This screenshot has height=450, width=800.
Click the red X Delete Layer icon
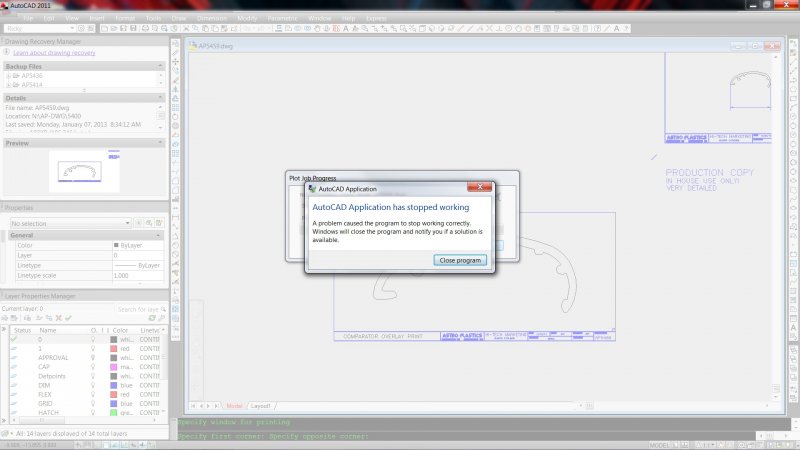59,318
